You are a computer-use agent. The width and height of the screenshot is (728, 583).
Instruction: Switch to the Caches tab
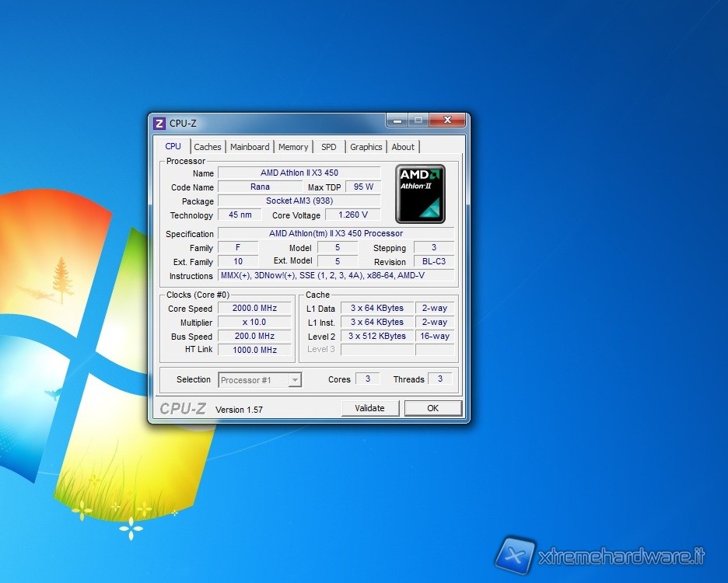208,147
